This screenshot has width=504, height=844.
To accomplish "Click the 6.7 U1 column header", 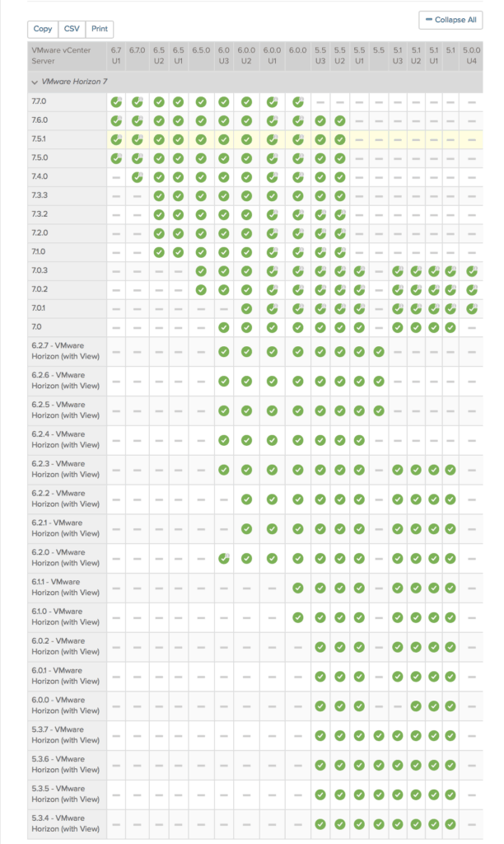I will (117, 54).
